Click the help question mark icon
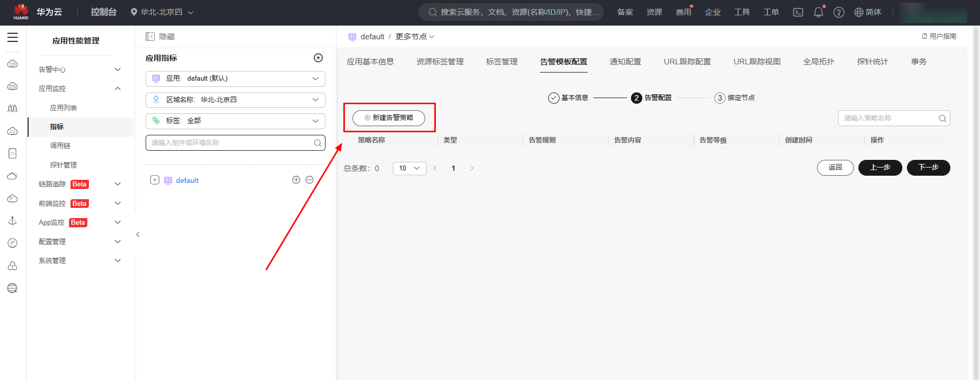 838,12
